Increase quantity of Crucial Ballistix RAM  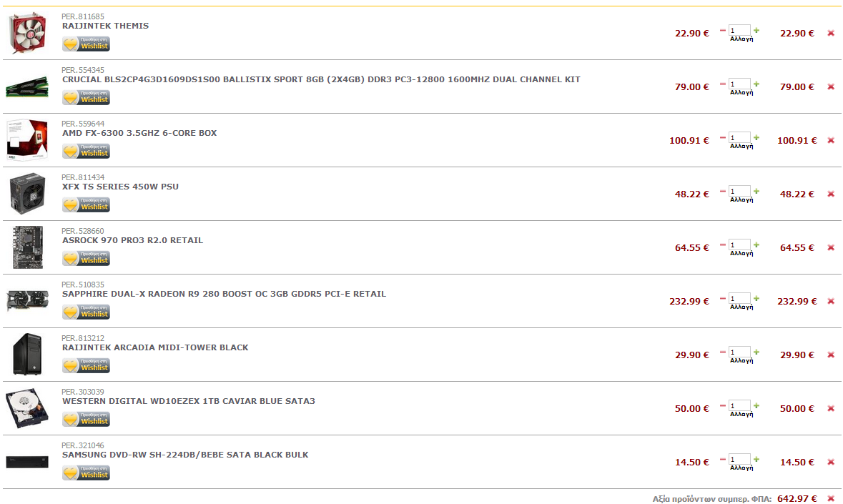(x=756, y=84)
